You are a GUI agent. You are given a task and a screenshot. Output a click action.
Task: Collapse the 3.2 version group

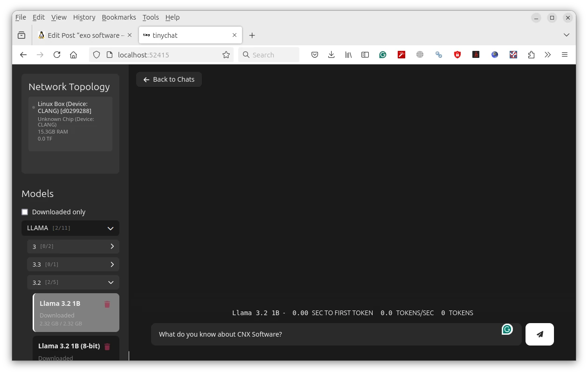pyautogui.click(x=73, y=282)
